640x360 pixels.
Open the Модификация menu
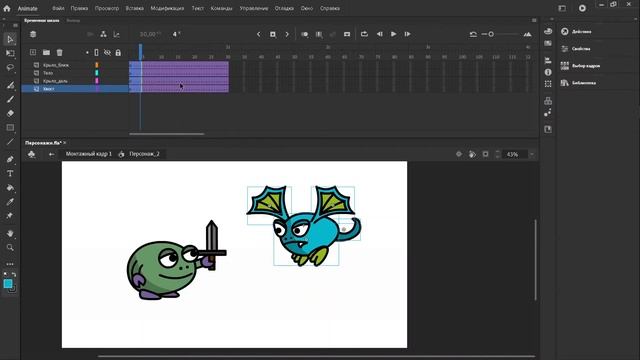[167, 8]
